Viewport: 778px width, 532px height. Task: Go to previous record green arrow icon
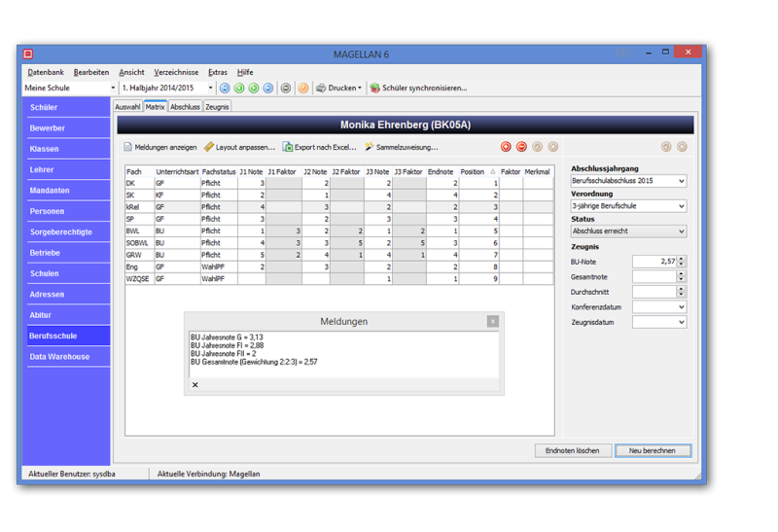239,88
